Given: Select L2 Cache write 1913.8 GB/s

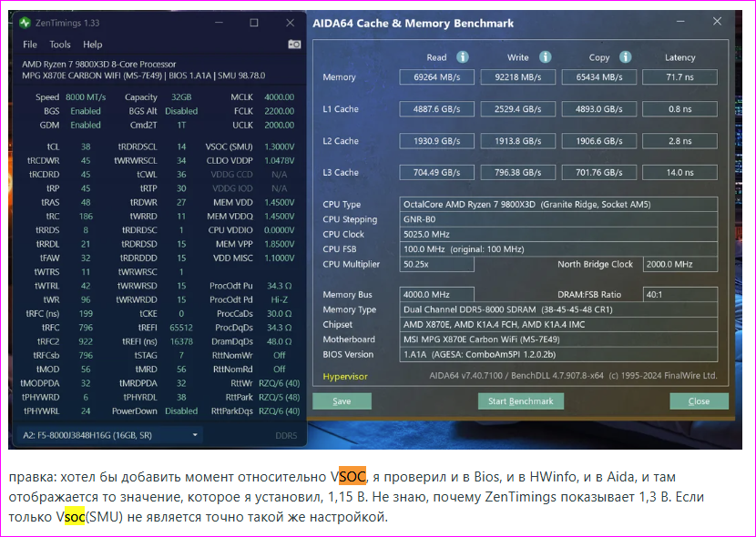Looking at the screenshot, I should click(518, 141).
